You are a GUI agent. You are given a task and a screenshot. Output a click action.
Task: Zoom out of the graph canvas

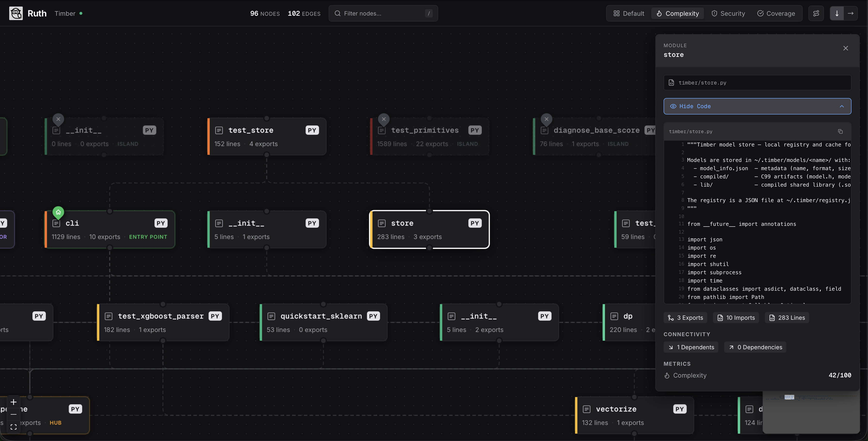pyautogui.click(x=14, y=414)
